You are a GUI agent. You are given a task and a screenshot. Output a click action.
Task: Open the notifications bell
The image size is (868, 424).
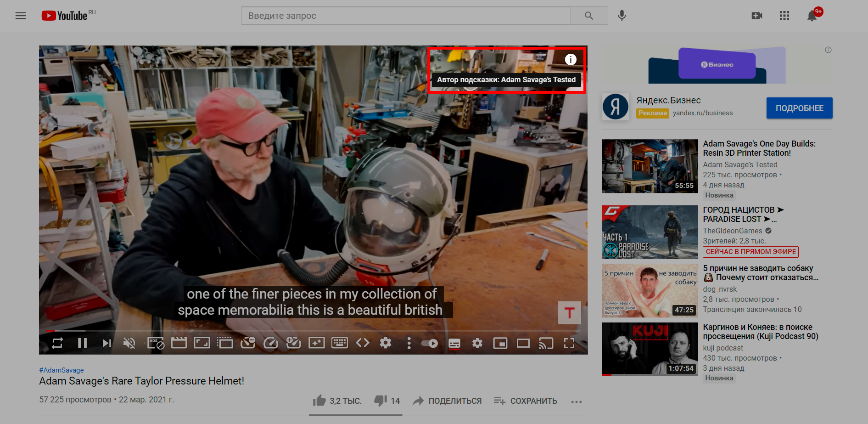(x=812, y=16)
